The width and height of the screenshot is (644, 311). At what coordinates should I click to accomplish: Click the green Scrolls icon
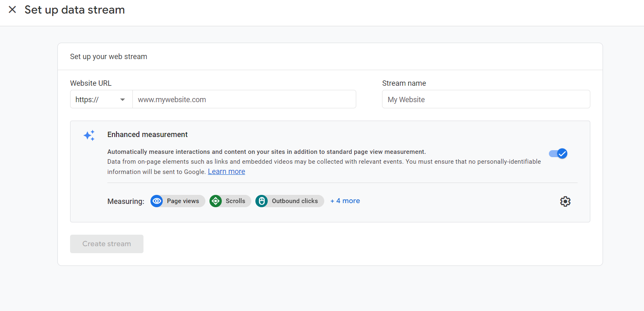(x=216, y=201)
